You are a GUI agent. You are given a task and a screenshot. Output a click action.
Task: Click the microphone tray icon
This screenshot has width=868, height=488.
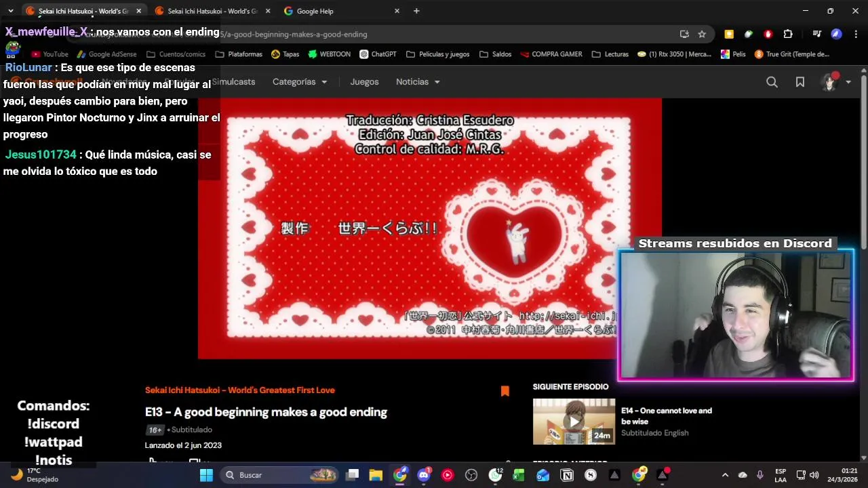[x=759, y=475]
